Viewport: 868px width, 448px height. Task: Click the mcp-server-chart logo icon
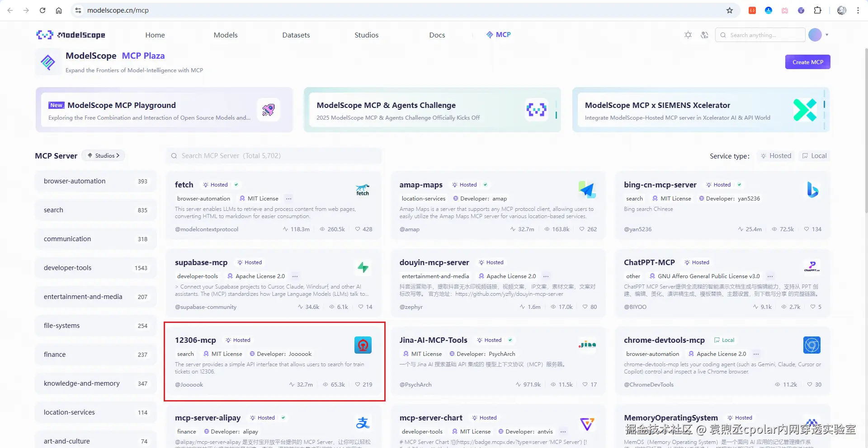pos(587,423)
